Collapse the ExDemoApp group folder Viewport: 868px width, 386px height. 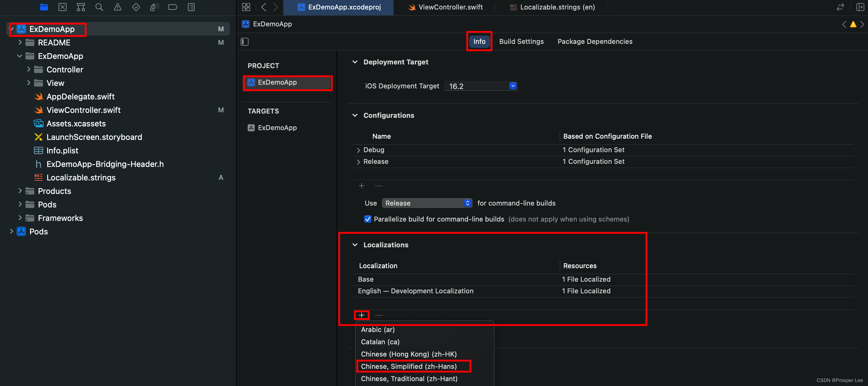coord(20,56)
